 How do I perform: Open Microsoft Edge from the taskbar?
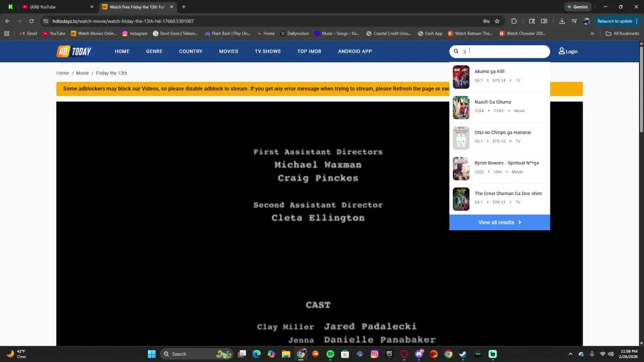pos(257,354)
